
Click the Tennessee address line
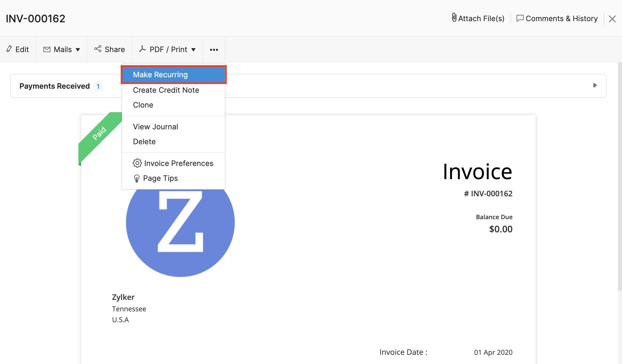click(129, 309)
